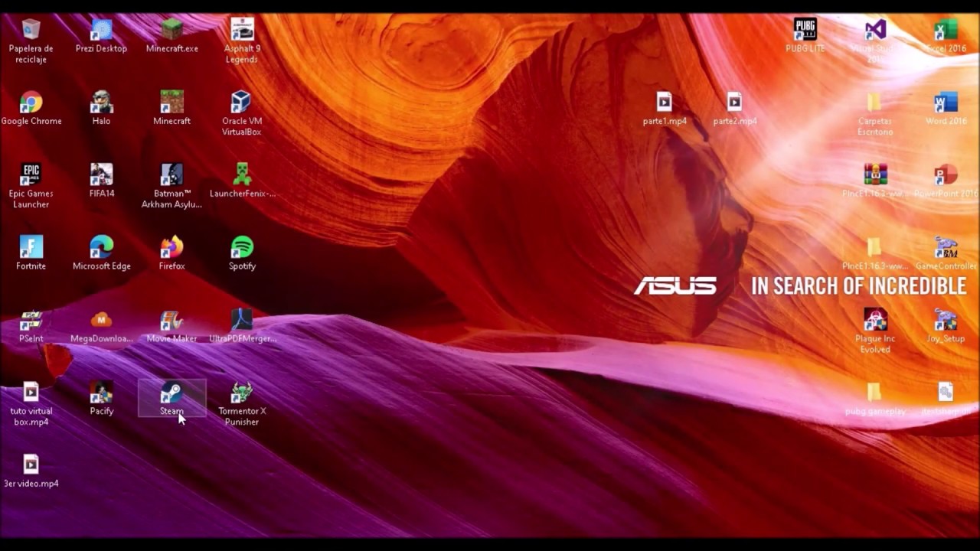980x551 pixels.
Task: Select the parte2.mp4 video file
Action: click(735, 108)
